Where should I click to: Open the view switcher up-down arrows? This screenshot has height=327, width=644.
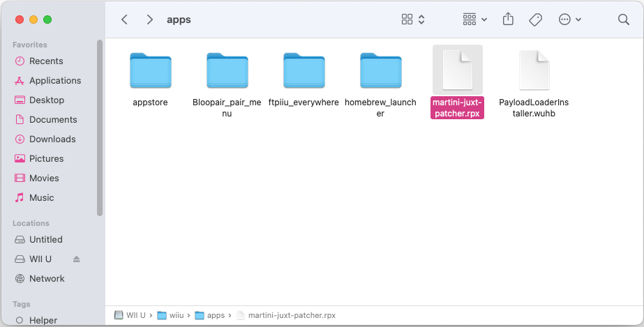point(421,20)
